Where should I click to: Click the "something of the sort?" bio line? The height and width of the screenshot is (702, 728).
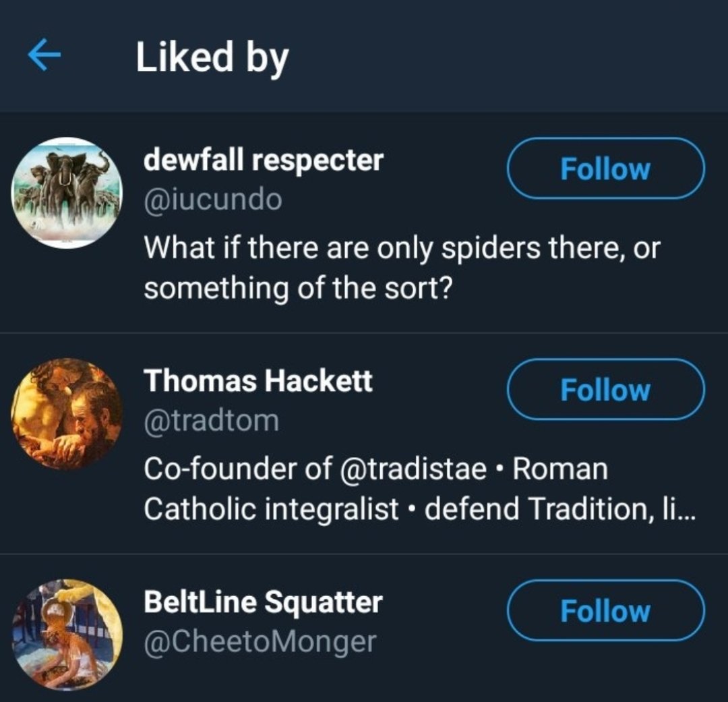(297, 288)
